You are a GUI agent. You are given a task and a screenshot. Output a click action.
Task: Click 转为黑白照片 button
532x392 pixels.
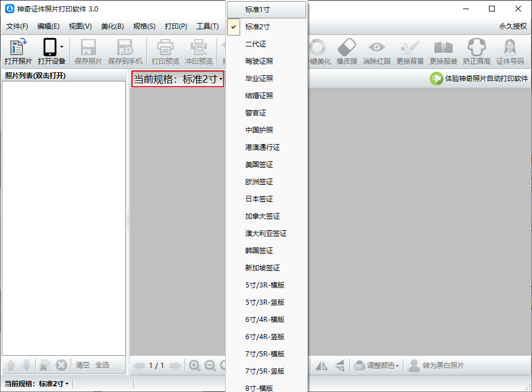(x=435, y=366)
